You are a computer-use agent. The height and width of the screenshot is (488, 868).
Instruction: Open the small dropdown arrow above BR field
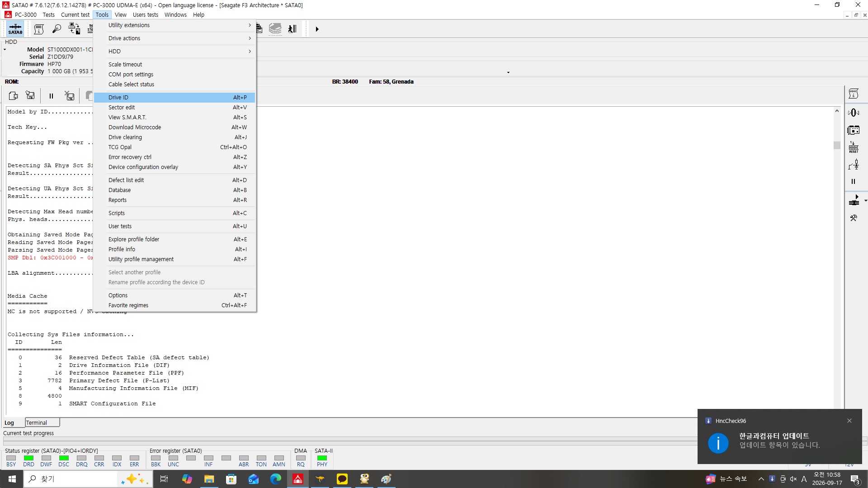(x=508, y=72)
